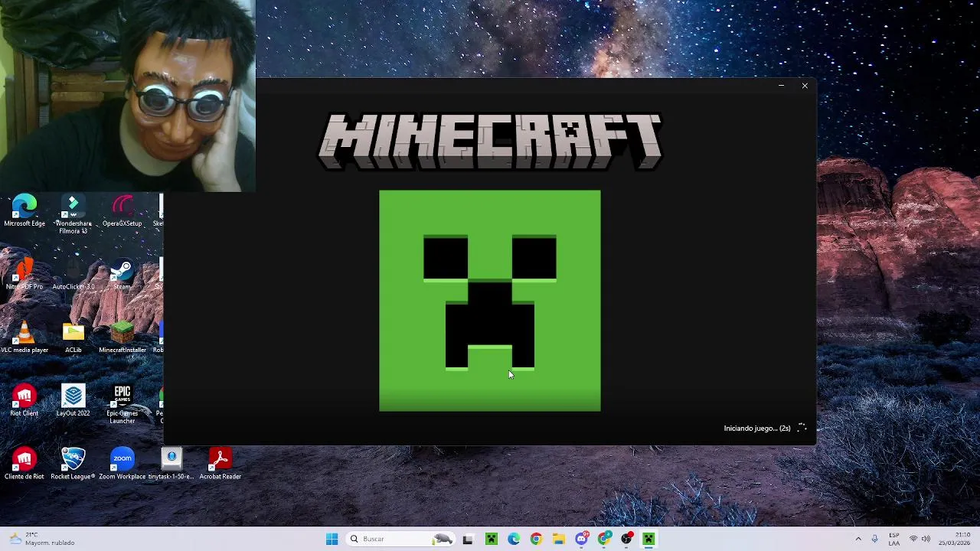
Task: Click the first Minecraft creeper taskbar icon
Action: tap(491, 539)
